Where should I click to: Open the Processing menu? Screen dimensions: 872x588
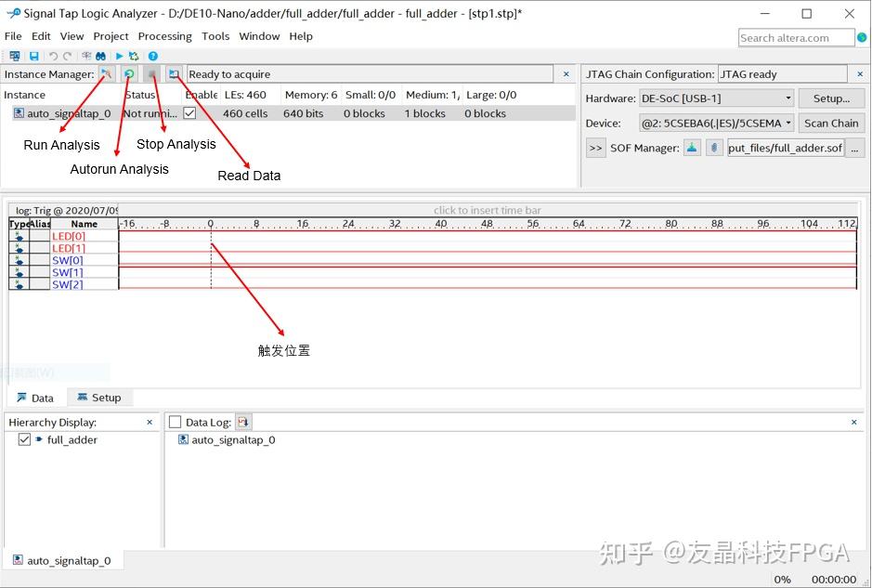coord(164,36)
